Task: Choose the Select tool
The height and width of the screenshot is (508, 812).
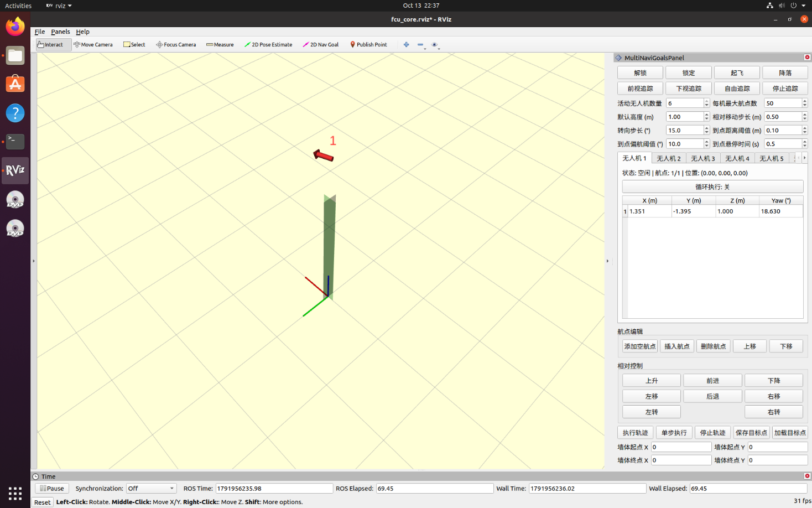Action: [x=134, y=45]
